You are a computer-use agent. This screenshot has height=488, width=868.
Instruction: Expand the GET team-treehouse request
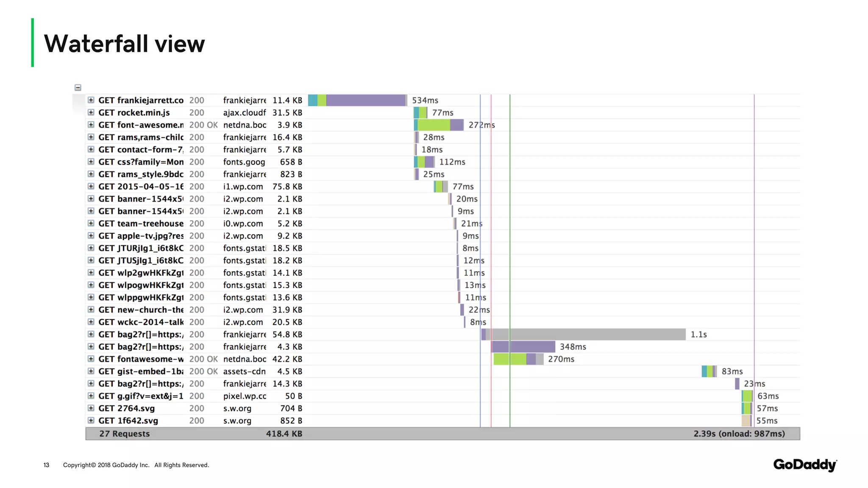tap(91, 223)
